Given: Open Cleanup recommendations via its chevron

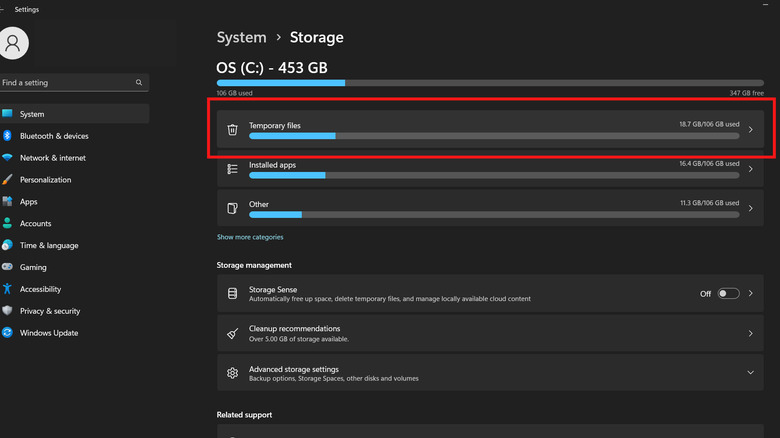Looking at the screenshot, I should pyautogui.click(x=751, y=333).
